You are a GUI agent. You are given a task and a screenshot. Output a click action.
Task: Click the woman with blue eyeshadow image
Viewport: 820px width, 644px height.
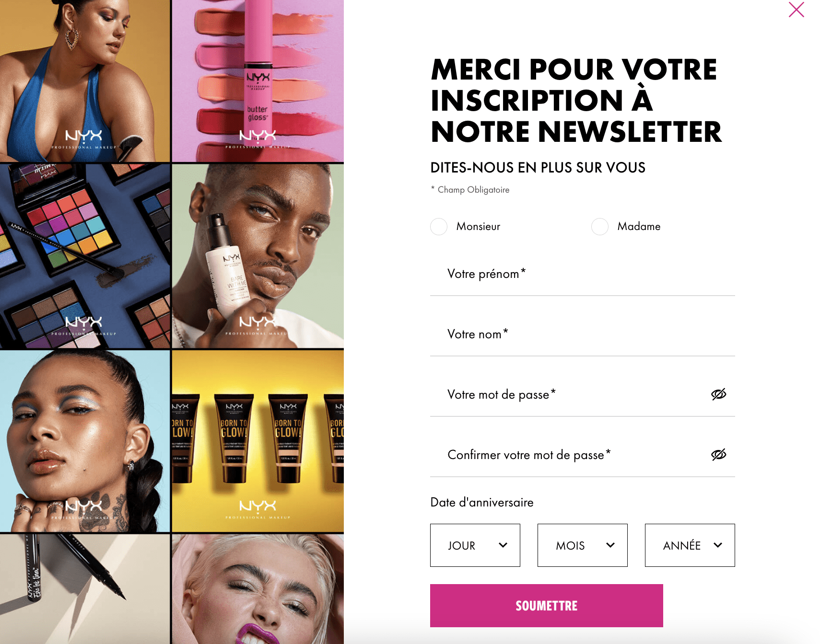click(x=85, y=441)
